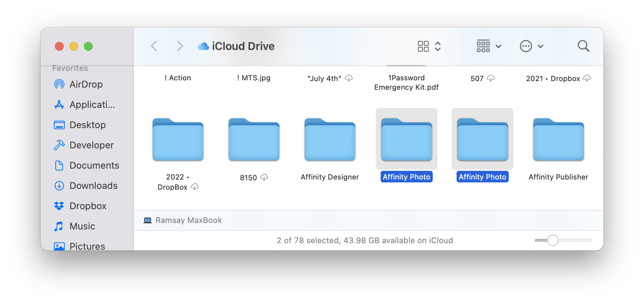Click the "Affinity Designer" folder name
Viewport: 644px width, 304px height.
330,177
